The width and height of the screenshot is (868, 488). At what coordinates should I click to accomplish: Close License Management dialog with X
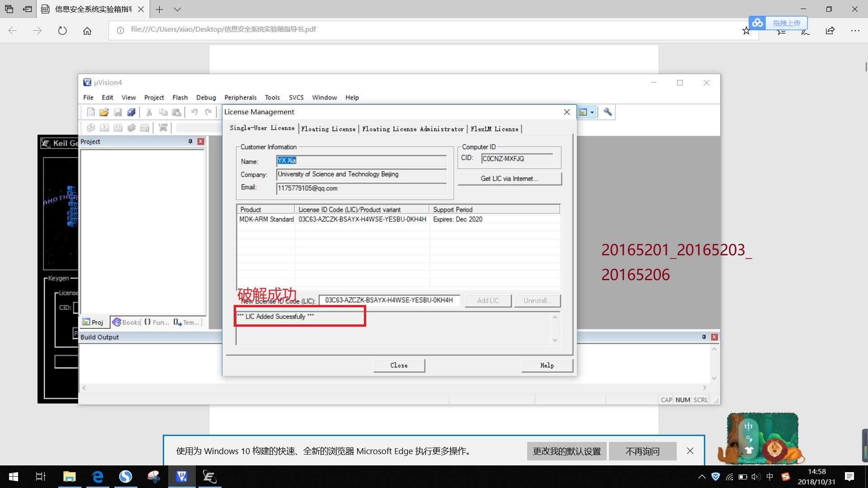[x=567, y=112]
